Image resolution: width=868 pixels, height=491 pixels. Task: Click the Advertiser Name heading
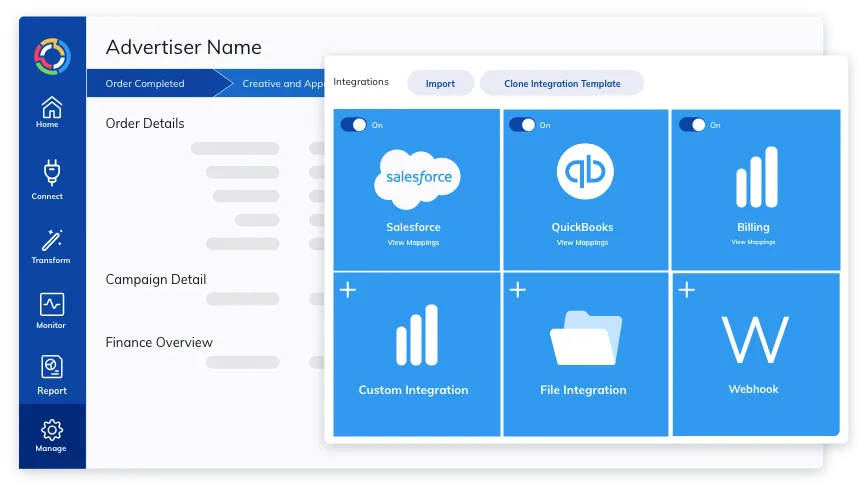click(184, 47)
